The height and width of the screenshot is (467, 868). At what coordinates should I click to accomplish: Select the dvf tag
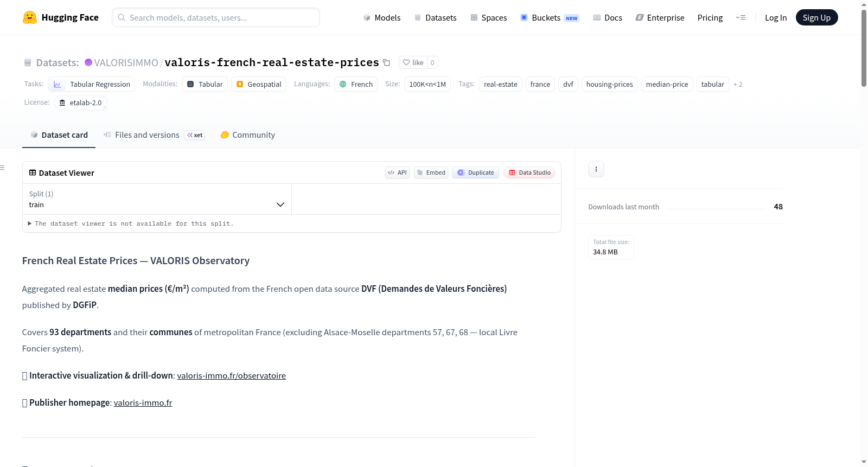(568, 84)
